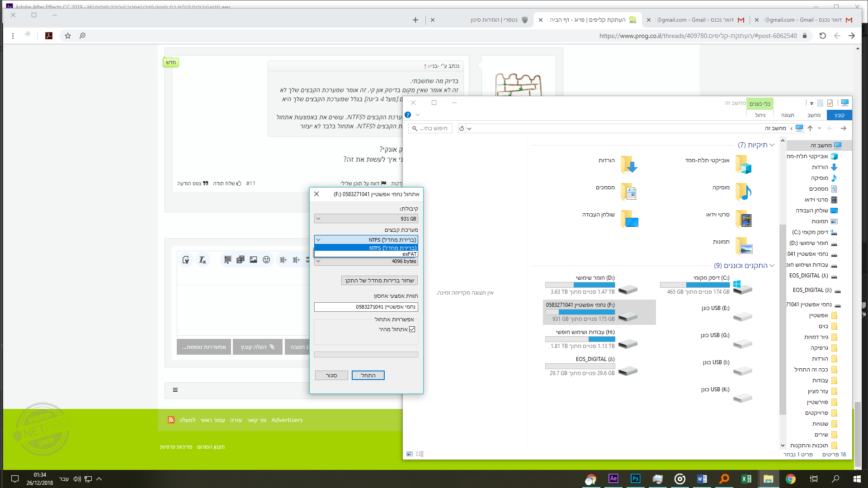Click the blue help question mark icon

click(408, 115)
